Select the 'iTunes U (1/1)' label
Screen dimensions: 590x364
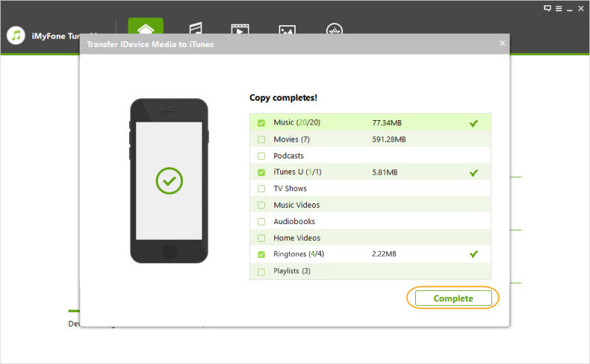[x=298, y=172]
